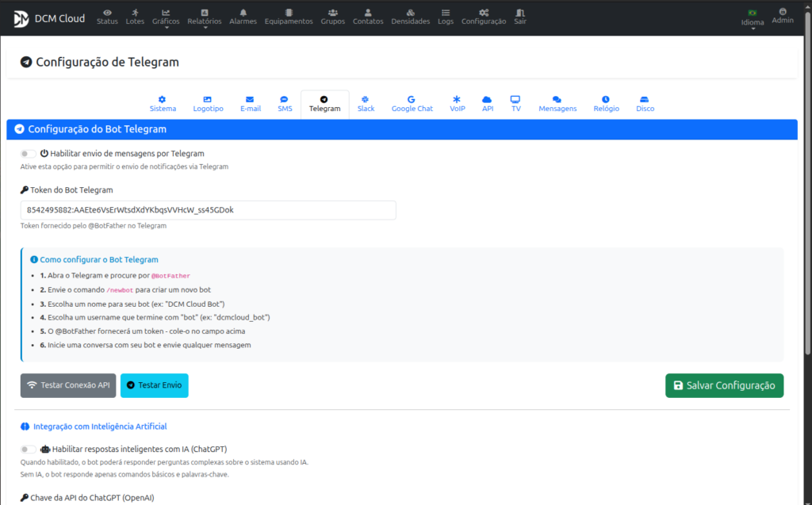The width and height of the screenshot is (812, 505).
Task: Open Equipamentos in the top navbar
Action: pos(289,13)
